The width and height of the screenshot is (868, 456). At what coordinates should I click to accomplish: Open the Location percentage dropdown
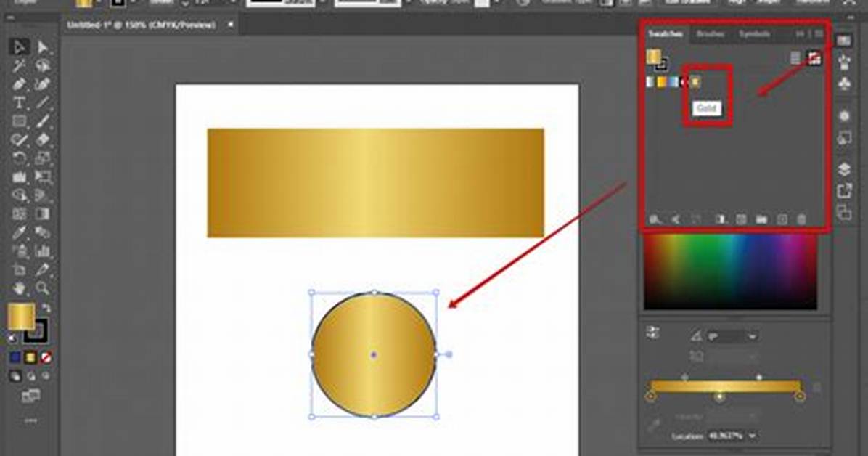tap(752, 436)
